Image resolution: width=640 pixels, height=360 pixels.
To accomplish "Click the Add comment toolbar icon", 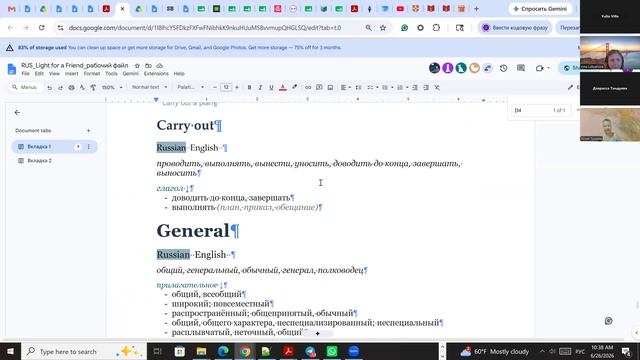I will [x=319, y=87].
